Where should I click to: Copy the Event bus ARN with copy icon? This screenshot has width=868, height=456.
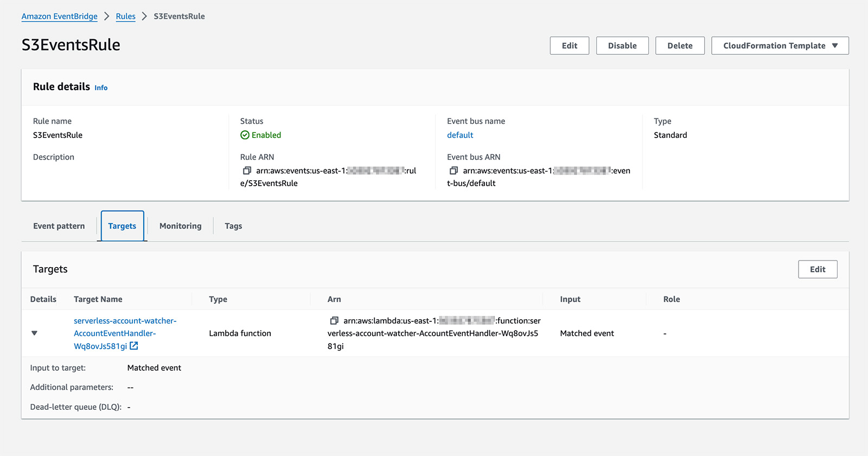[454, 170]
